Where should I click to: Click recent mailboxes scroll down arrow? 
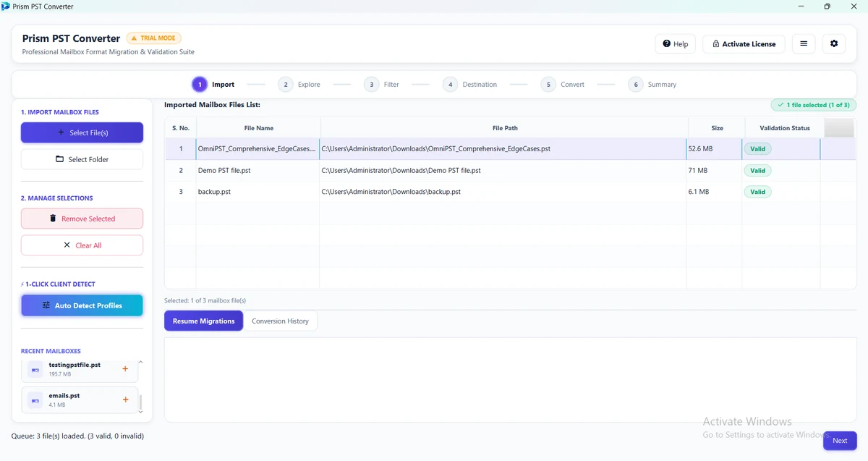[141, 413]
